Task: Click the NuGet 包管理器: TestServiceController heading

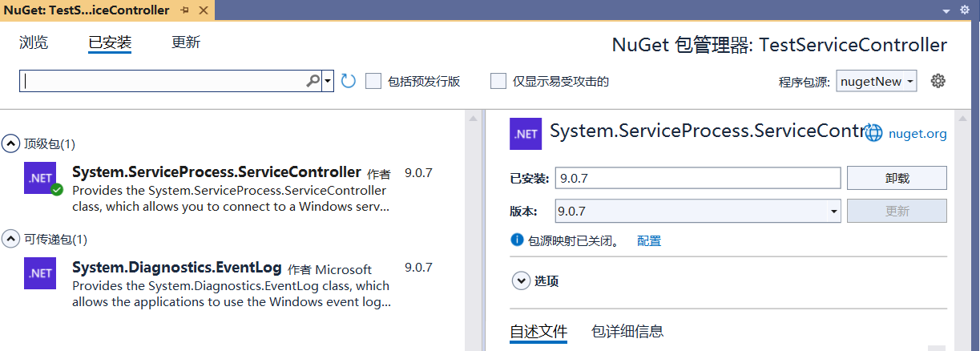Action: pos(779,45)
